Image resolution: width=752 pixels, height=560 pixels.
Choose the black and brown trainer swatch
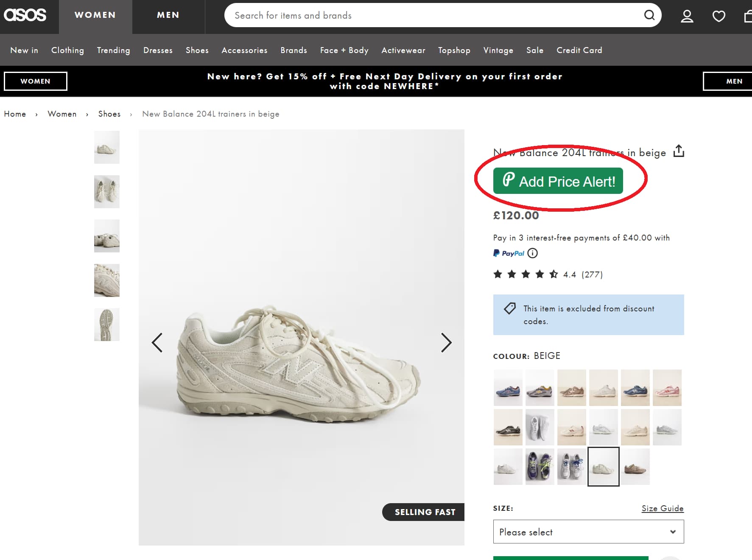click(x=508, y=427)
